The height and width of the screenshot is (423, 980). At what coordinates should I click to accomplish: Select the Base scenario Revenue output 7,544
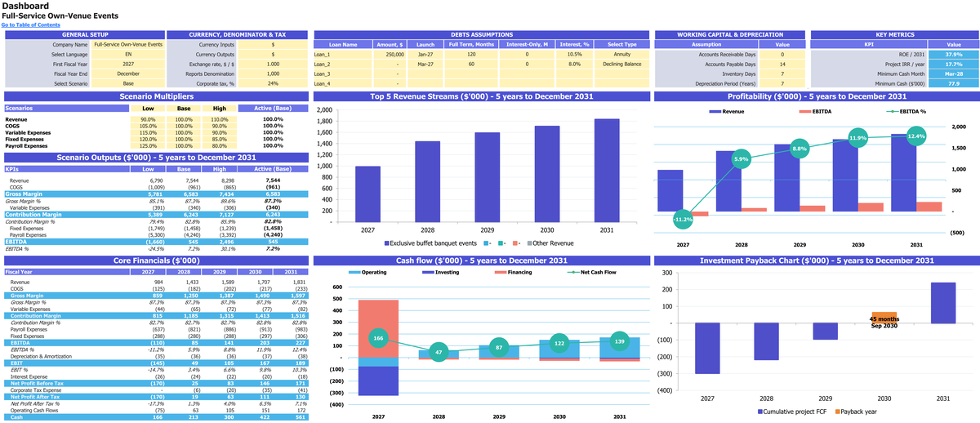tap(184, 180)
